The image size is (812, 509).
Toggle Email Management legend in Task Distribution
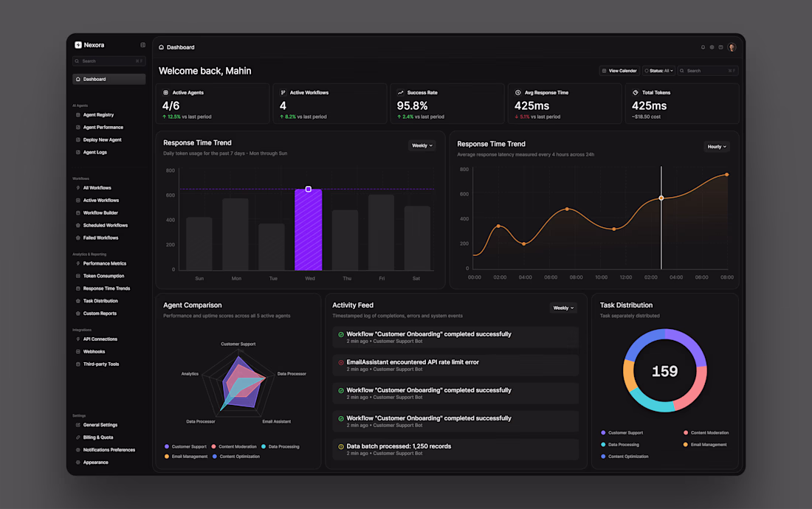pyautogui.click(x=705, y=444)
